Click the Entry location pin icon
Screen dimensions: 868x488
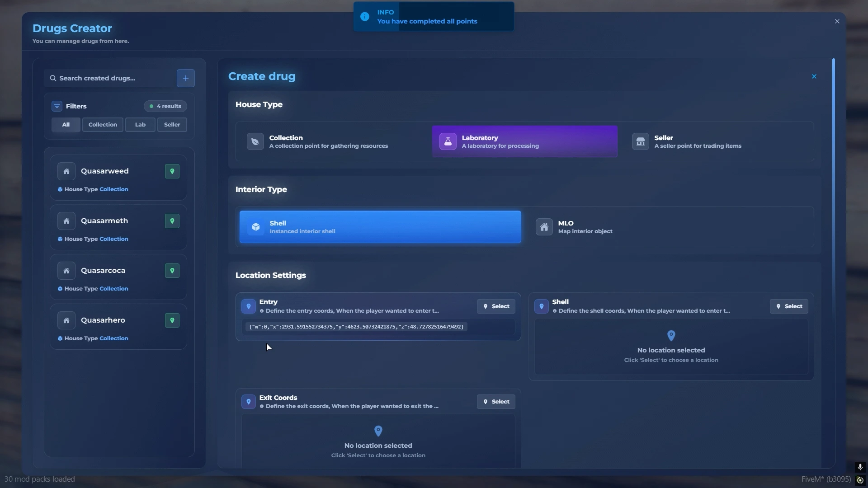[249, 306]
